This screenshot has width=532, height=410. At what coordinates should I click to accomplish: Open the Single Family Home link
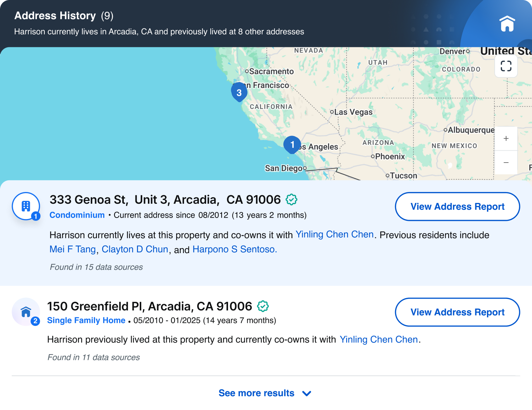(x=86, y=320)
